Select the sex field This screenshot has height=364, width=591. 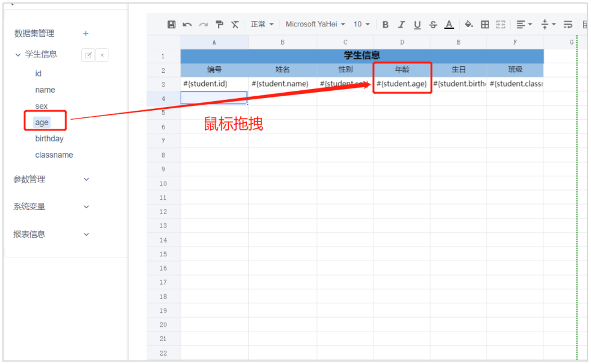pos(42,106)
